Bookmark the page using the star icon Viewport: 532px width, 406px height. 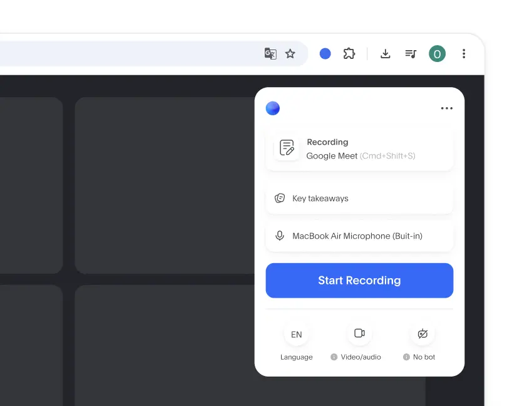[x=290, y=54]
